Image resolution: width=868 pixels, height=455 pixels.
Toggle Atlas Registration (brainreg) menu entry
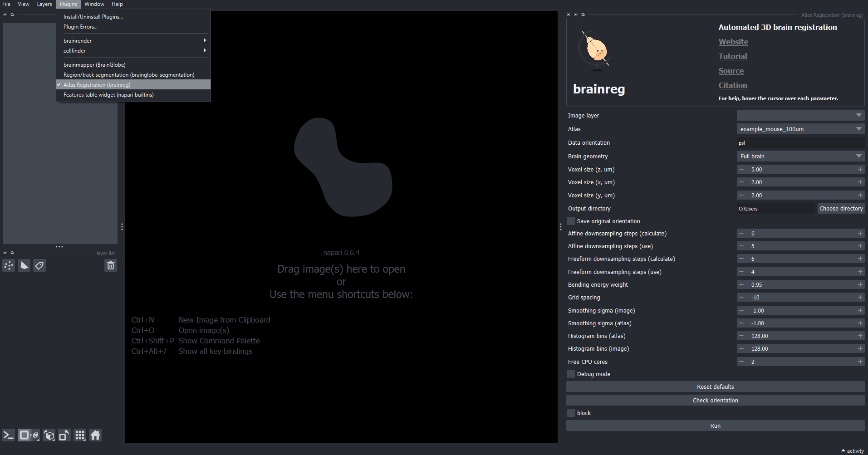pos(133,85)
